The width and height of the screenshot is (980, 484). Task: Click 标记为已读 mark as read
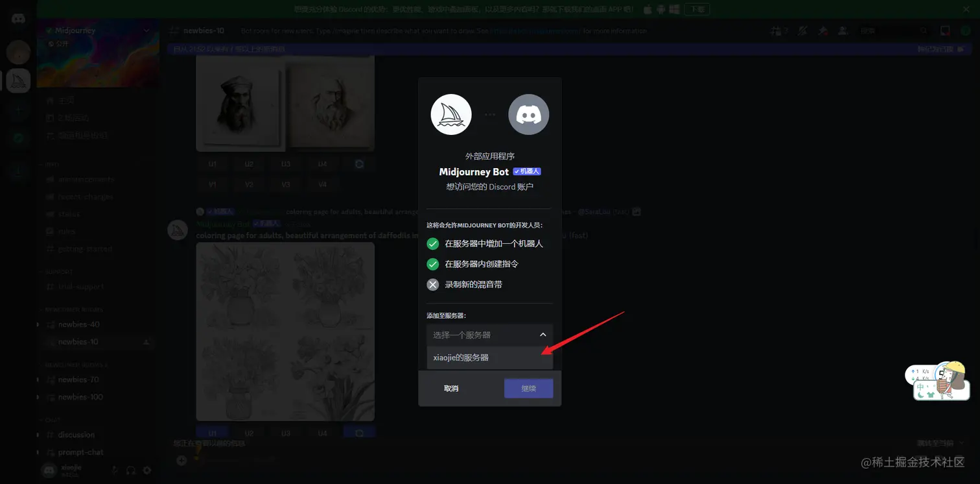[940, 49]
